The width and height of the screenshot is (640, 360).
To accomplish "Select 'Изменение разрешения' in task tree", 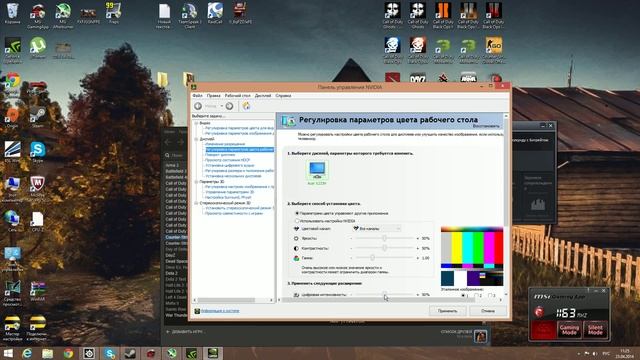I will tap(225, 144).
